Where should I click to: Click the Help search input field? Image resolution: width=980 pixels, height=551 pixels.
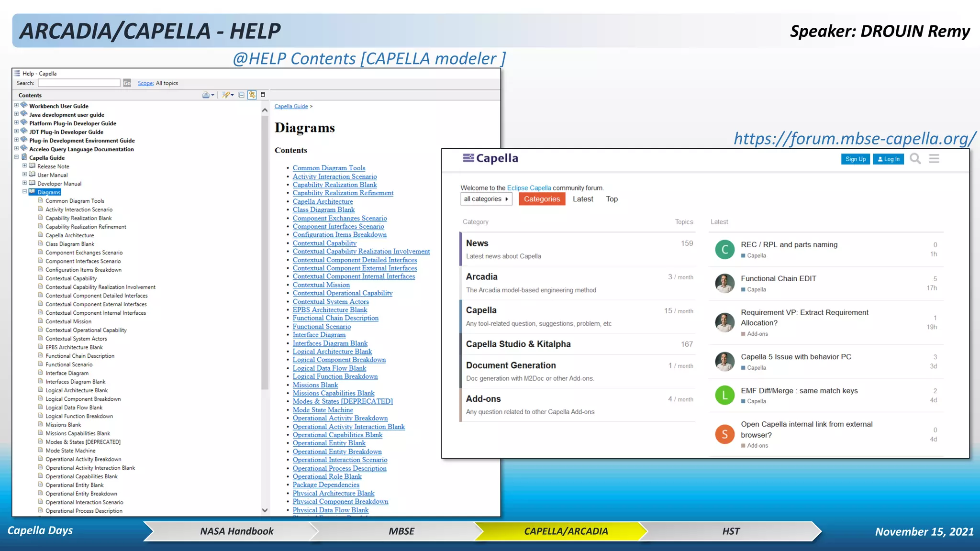click(x=79, y=83)
